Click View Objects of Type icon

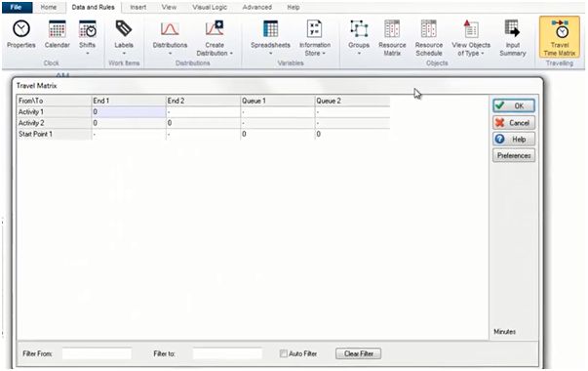471,29
